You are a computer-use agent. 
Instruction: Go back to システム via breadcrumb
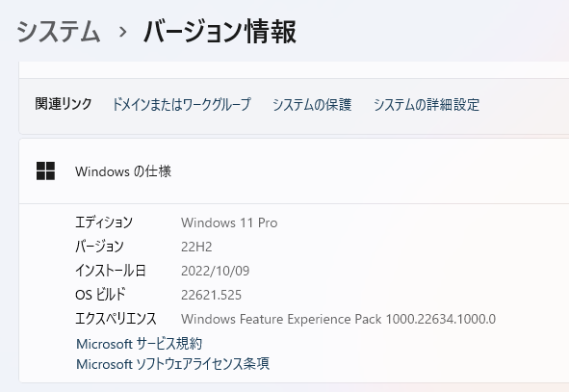[59, 31]
